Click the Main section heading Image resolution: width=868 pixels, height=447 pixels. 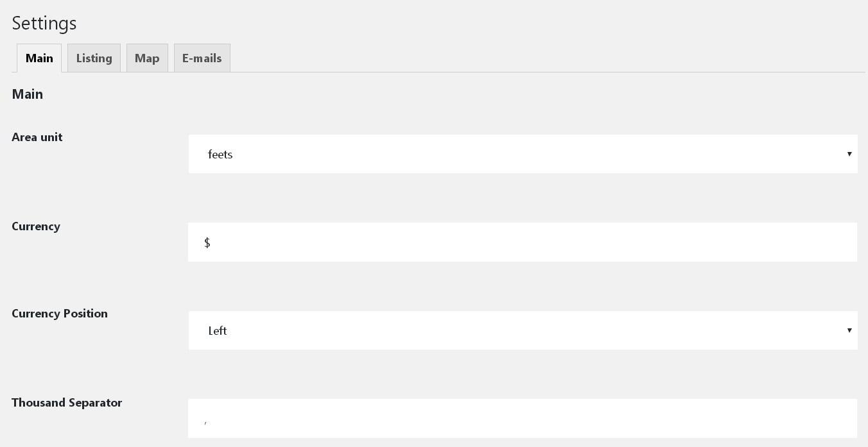tap(28, 94)
